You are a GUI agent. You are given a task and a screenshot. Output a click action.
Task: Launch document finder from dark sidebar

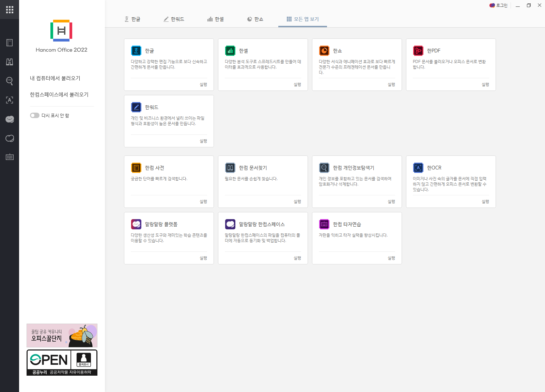tap(10, 62)
